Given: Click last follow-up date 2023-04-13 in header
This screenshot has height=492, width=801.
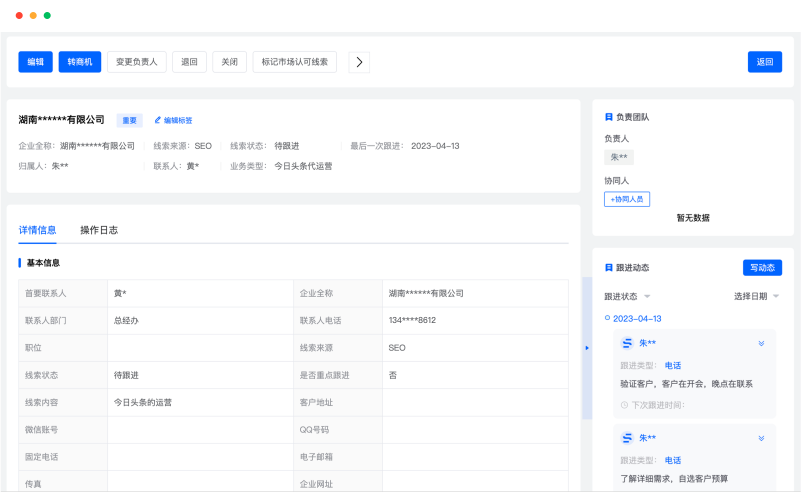Looking at the screenshot, I should click(435, 146).
